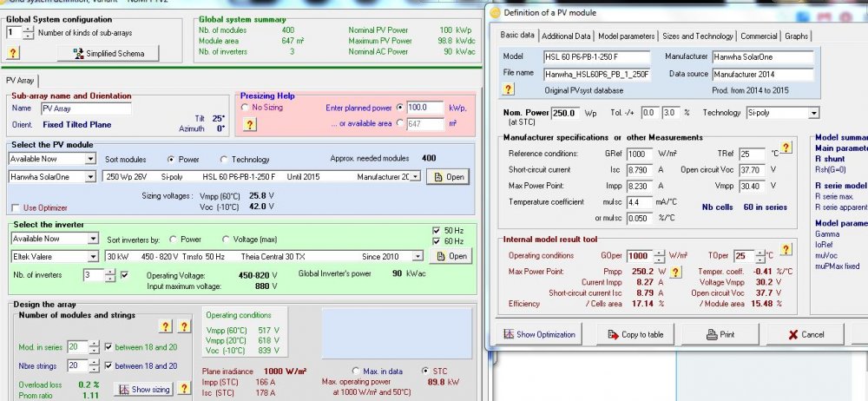The width and height of the screenshot is (868, 401).
Task: Open the Si-poly Technology dropdown
Action: (x=813, y=113)
